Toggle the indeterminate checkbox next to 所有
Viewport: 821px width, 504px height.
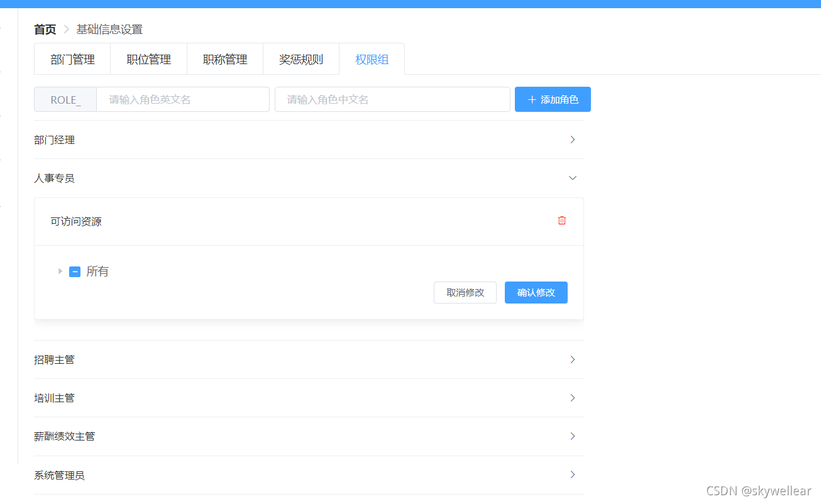(x=75, y=271)
